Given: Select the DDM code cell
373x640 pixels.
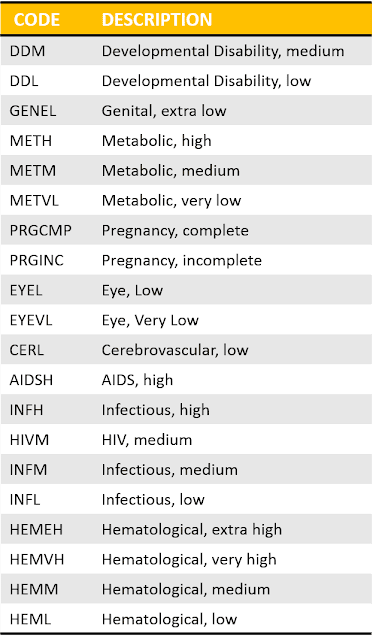Looking at the screenshot, I should 27,51.
